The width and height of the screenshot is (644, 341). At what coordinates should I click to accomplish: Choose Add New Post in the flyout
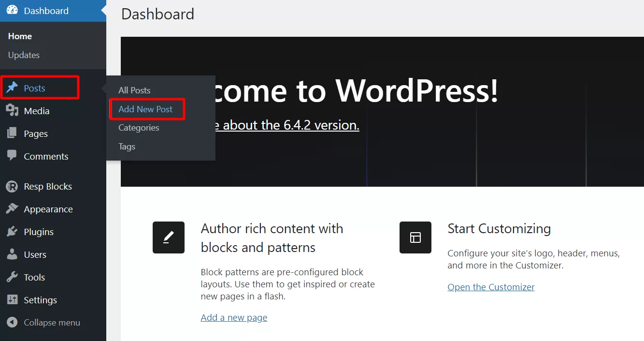coord(145,109)
